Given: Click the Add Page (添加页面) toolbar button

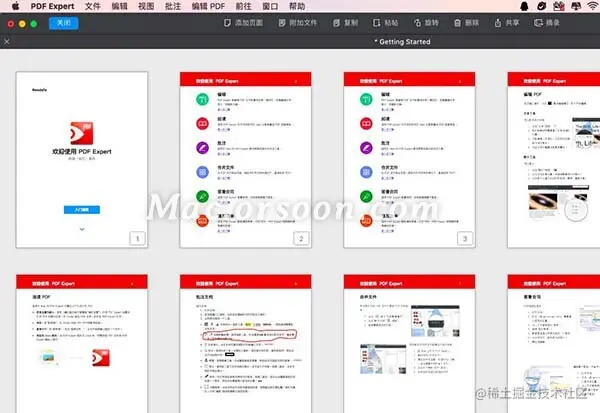Looking at the screenshot, I should pyautogui.click(x=243, y=23).
